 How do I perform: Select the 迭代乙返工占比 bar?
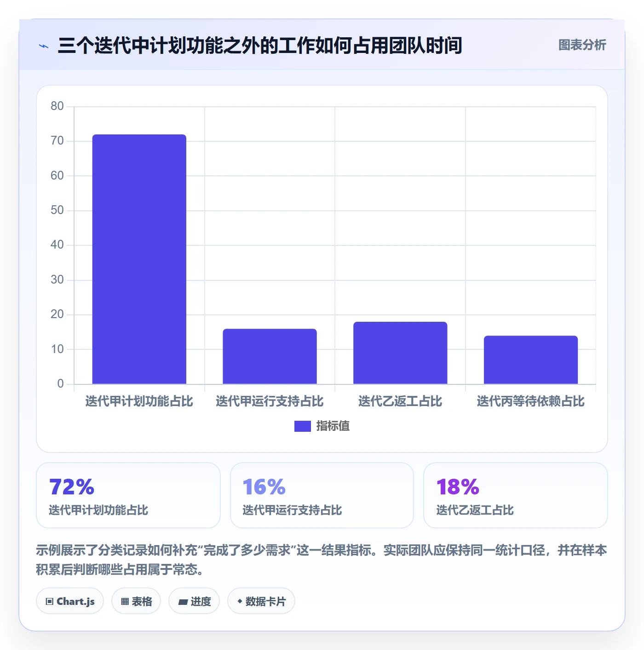[400, 353]
